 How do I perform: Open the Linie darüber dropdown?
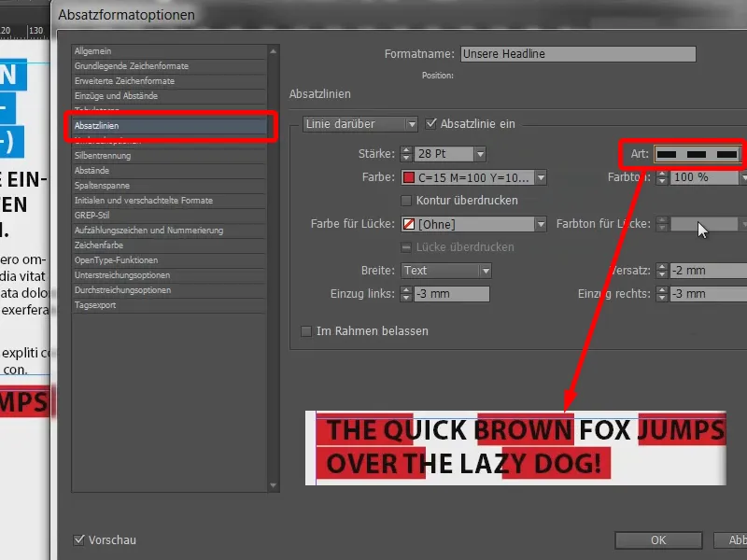[360, 124]
